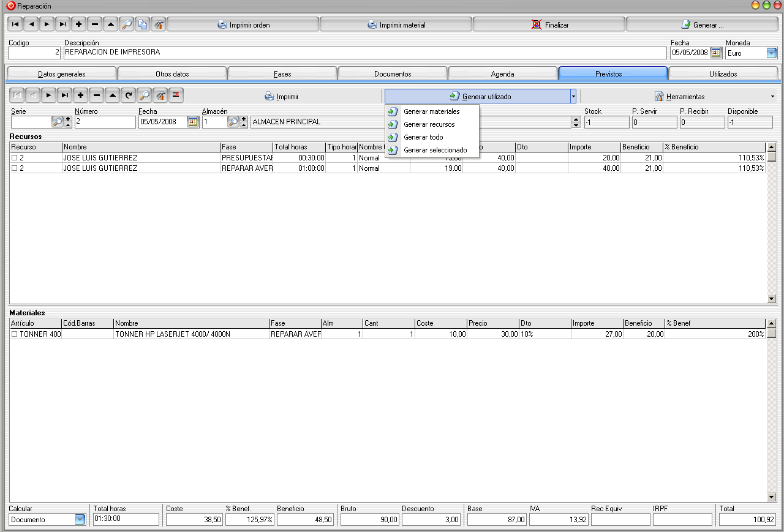The height and width of the screenshot is (532, 784).
Task: Click the red lines icon in the Previstos toolbar
Action: click(176, 96)
